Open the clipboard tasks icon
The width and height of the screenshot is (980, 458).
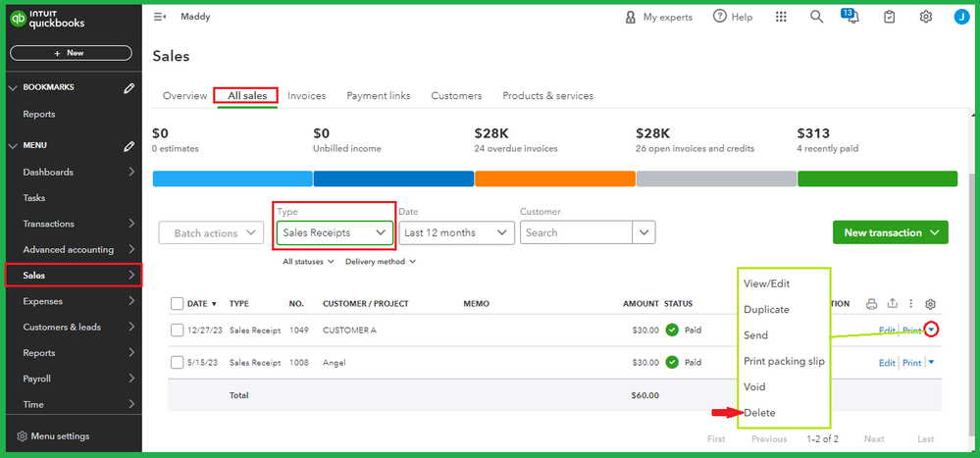point(890,17)
